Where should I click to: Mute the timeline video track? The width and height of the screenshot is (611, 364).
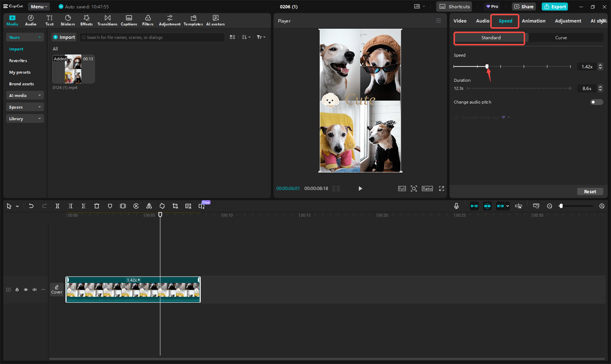tap(34, 289)
